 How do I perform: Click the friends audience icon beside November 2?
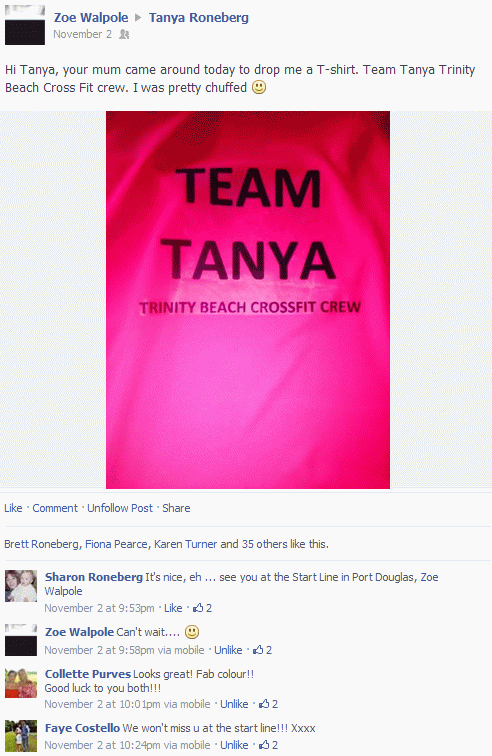pyautogui.click(x=124, y=34)
